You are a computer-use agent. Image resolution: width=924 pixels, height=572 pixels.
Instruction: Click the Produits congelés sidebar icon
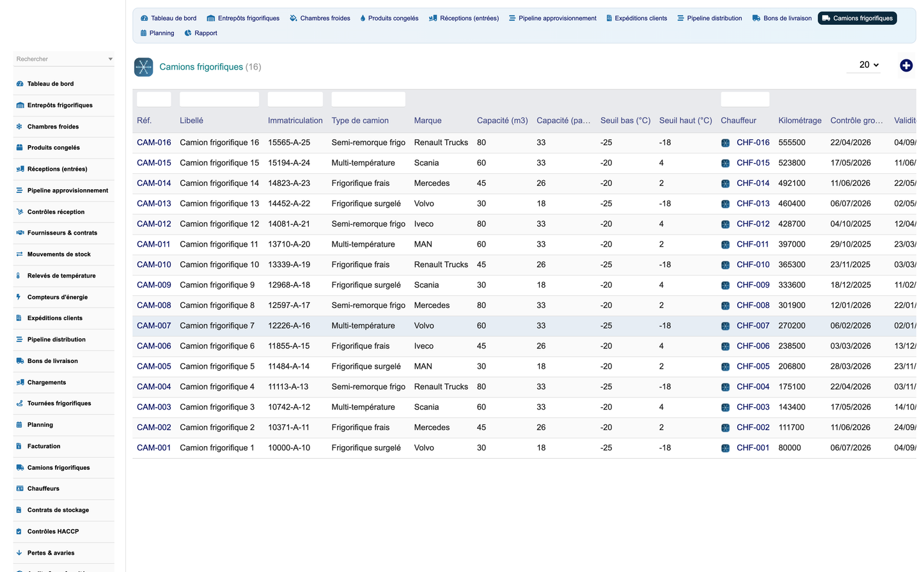click(19, 148)
